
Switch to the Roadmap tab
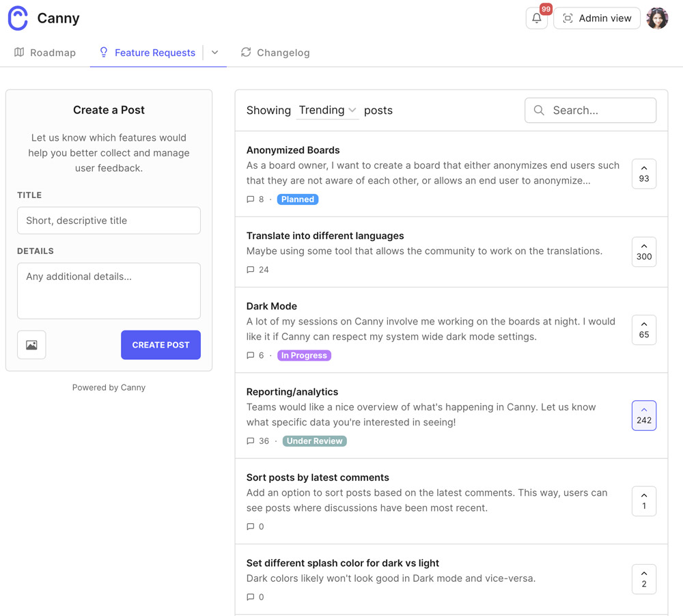point(45,53)
